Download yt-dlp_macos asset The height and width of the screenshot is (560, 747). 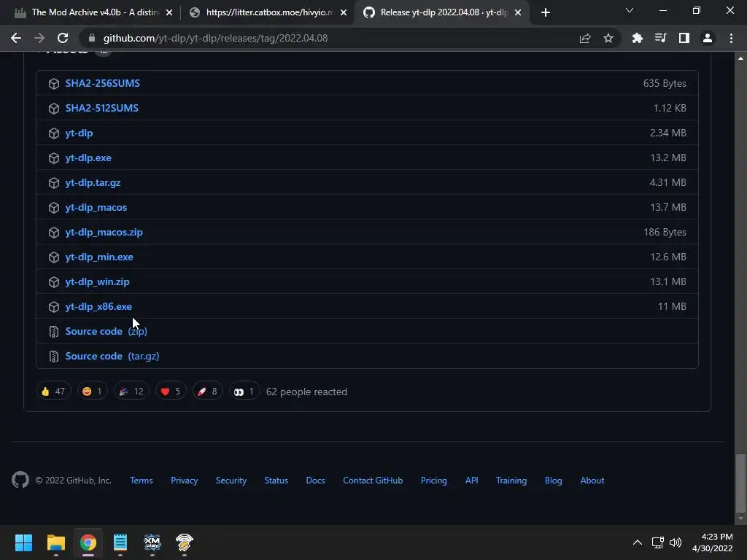[x=96, y=207]
